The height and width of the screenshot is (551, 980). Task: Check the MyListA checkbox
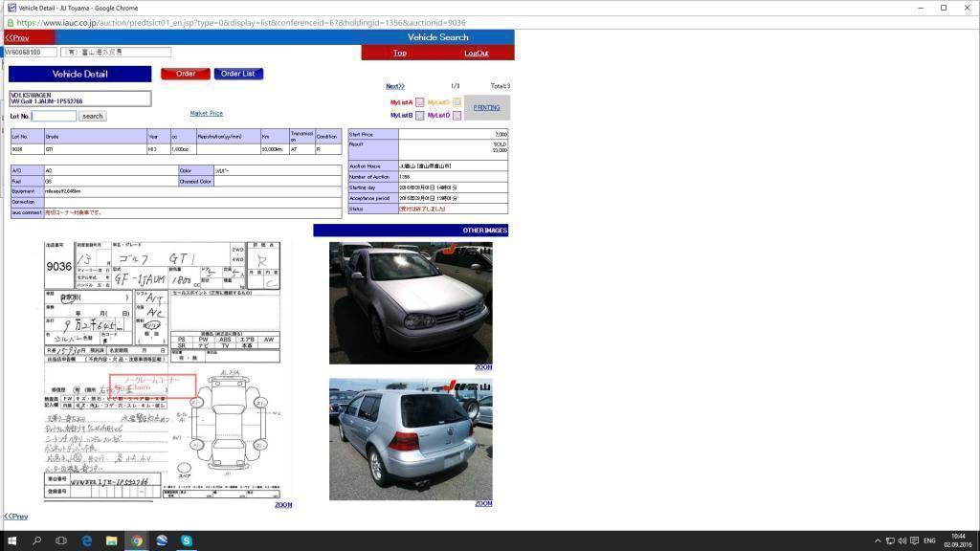click(419, 102)
